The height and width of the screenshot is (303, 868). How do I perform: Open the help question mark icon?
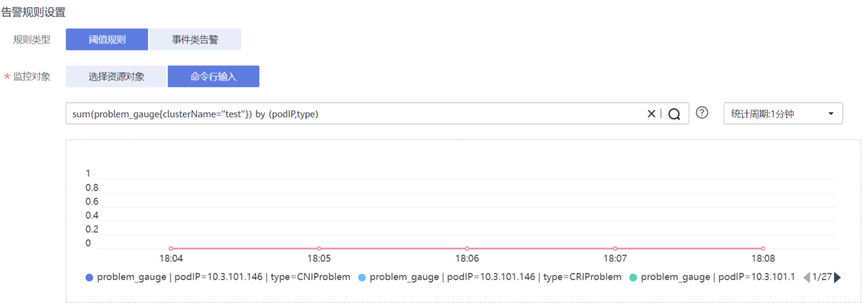702,113
